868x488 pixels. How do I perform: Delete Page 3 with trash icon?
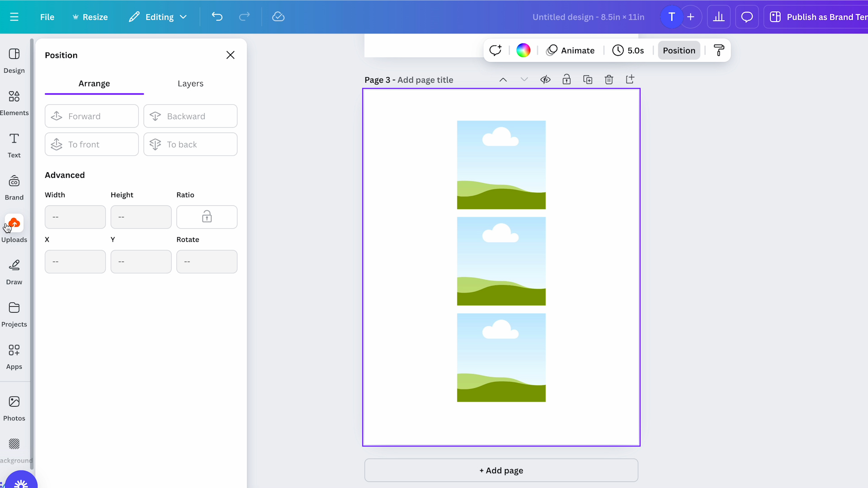[609, 80]
